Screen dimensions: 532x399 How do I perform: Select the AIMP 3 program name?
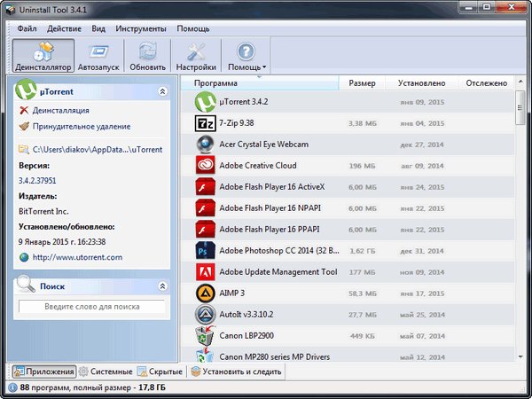(x=231, y=293)
